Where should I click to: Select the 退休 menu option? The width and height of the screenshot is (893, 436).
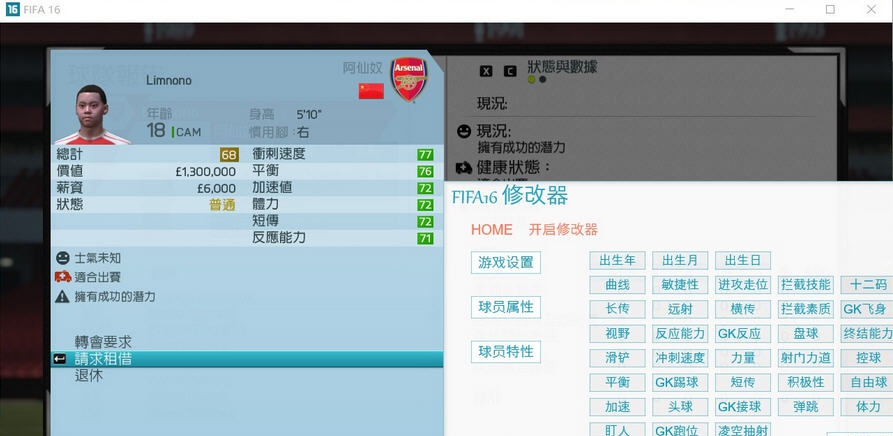pos(89,376)
